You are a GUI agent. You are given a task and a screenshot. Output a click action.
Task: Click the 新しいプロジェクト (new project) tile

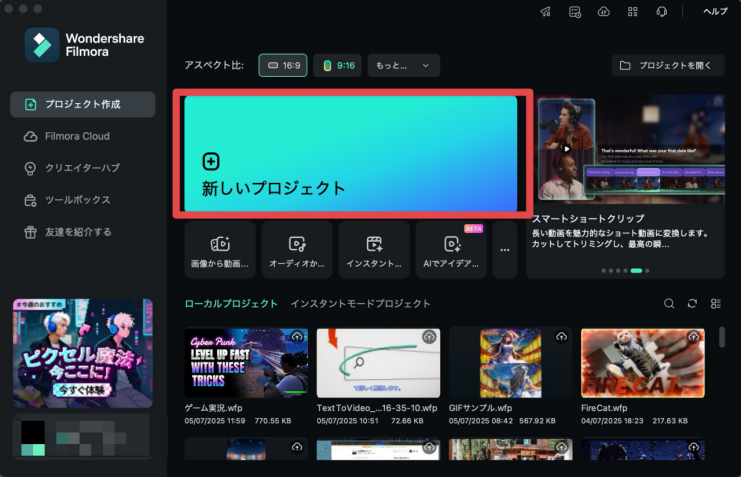[350, 154]
